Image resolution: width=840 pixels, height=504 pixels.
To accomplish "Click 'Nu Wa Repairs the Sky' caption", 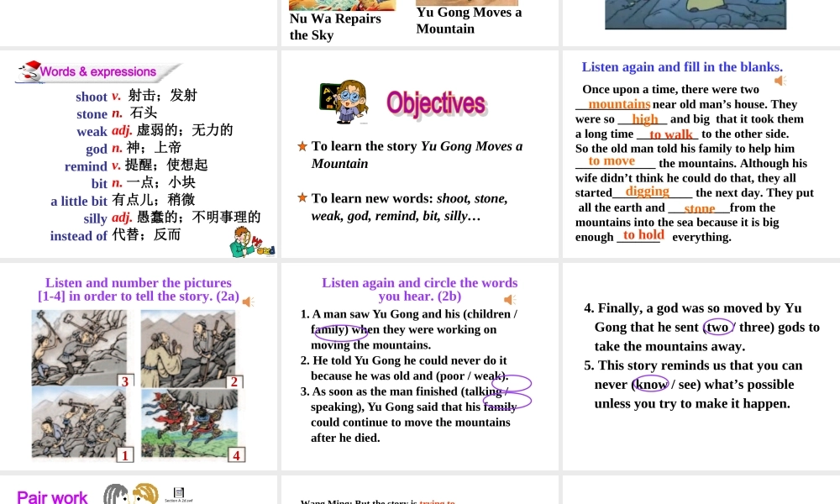I will click(335, 27).
